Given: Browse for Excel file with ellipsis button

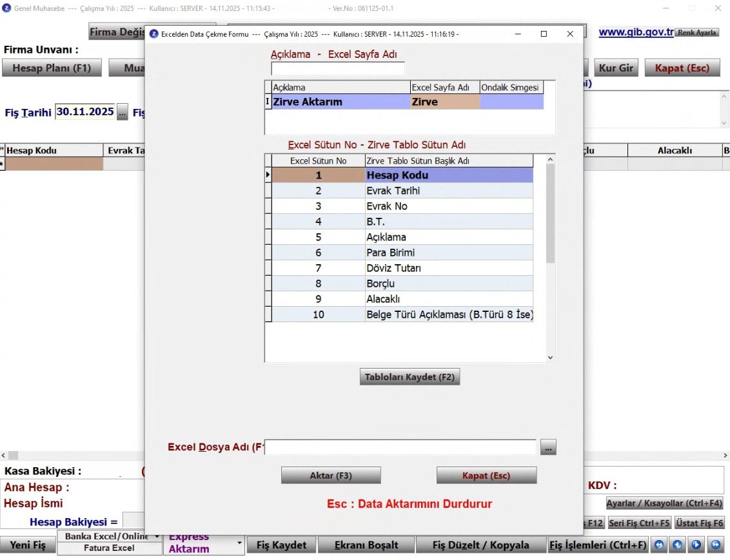Looking at the screenshot, I should click(548, 447).
